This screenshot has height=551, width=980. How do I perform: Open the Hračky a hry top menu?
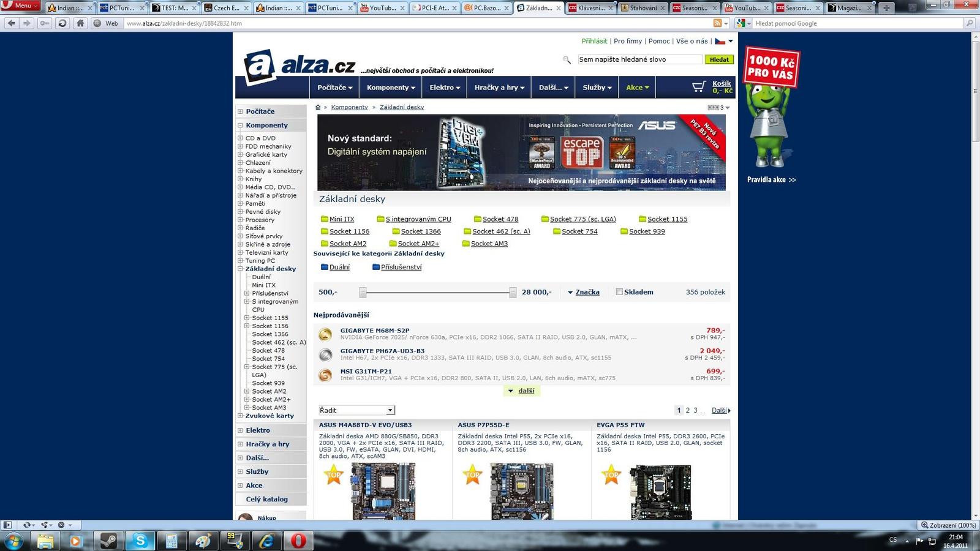(499, 88)
